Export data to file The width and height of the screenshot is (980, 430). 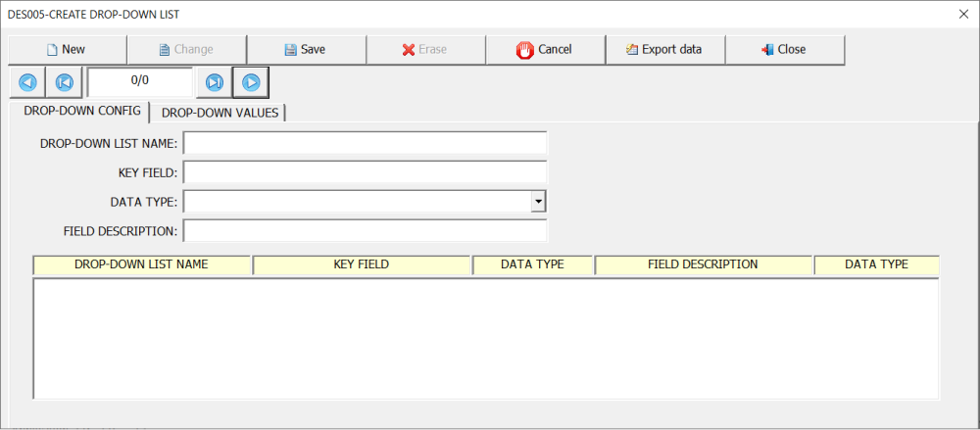coord(664,49)
